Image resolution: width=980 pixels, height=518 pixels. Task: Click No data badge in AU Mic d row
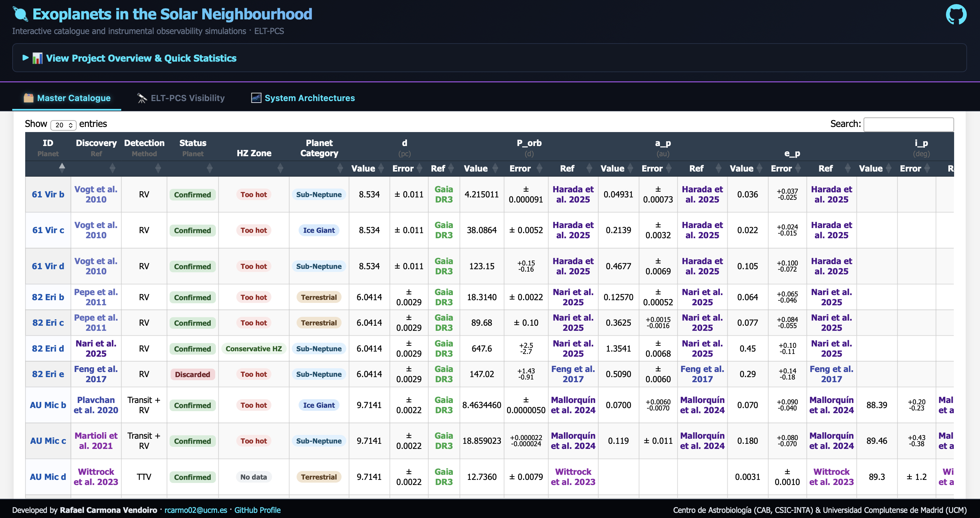click(254, 477)
